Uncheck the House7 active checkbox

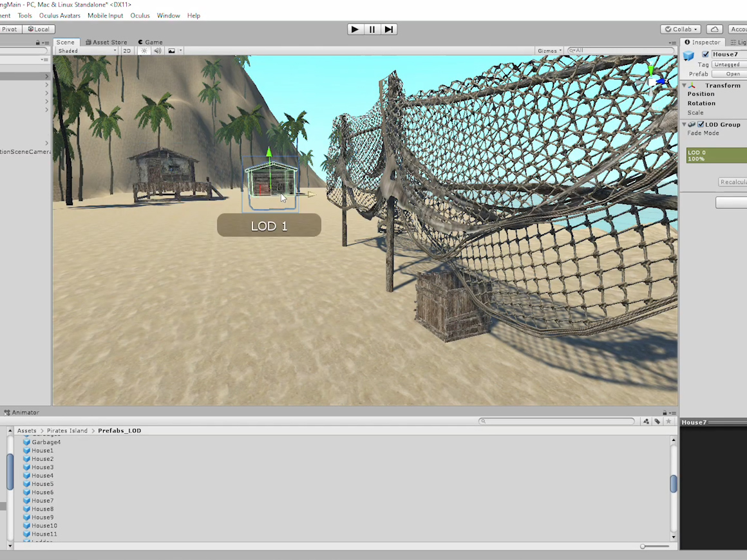[705, 55]
